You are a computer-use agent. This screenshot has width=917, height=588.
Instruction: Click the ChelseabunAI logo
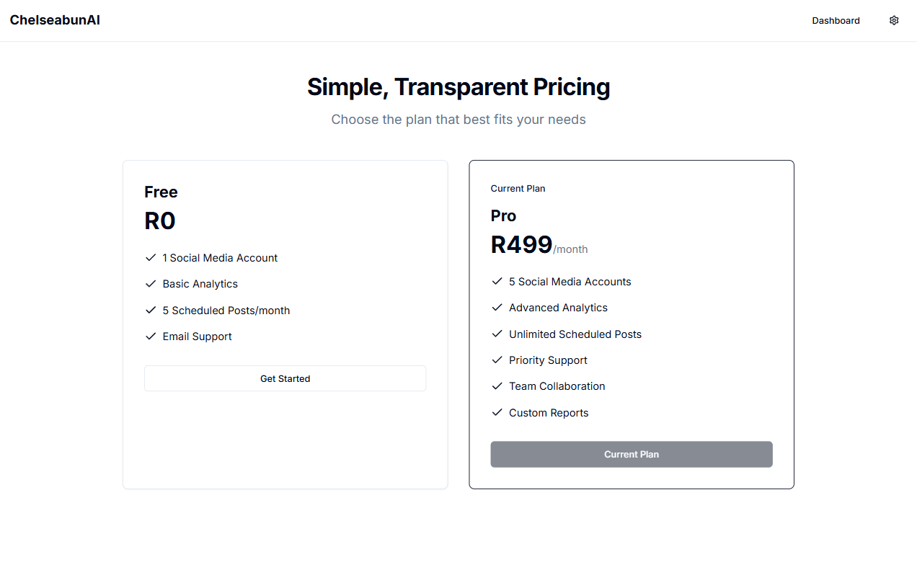[x=55, y=20]
